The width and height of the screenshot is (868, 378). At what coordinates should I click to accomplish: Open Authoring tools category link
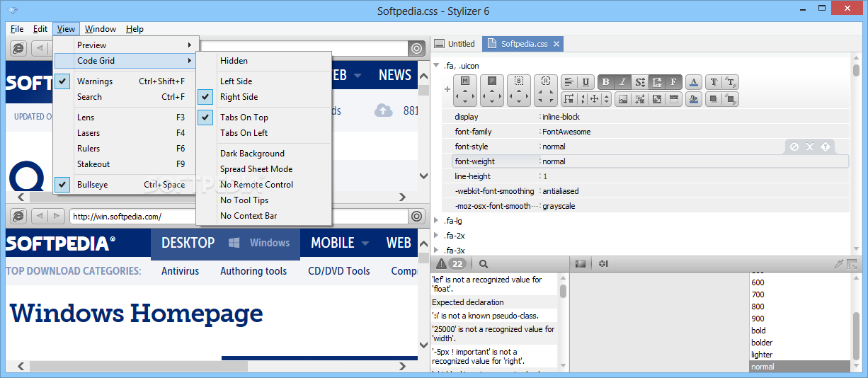[x=253, y=271]
